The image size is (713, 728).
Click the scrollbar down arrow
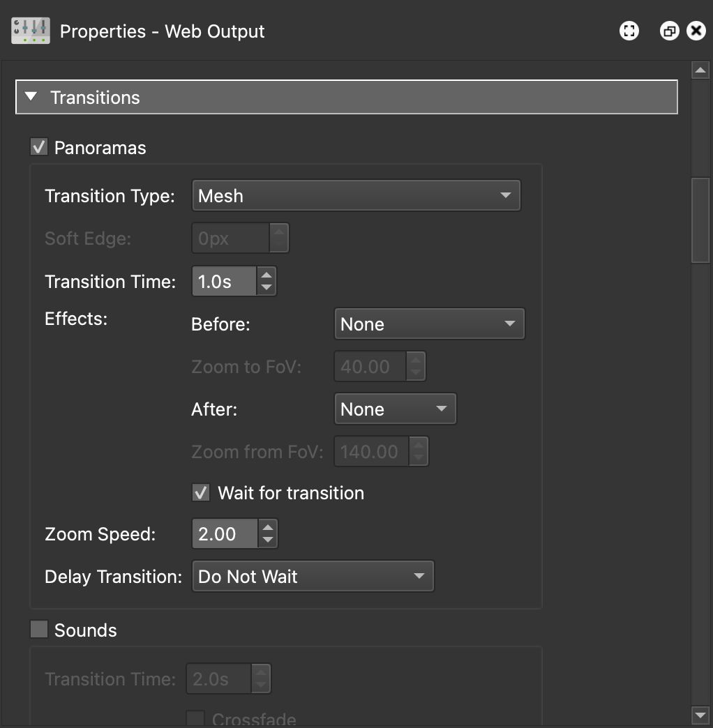point(701,715)
